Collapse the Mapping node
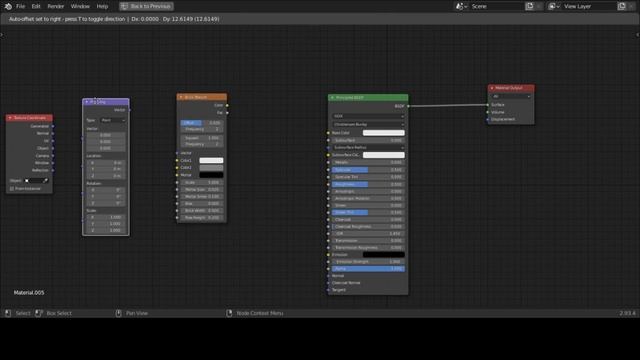Image resolution: width=640 pixels, height=360 pixels. click(x=87, y=102)
